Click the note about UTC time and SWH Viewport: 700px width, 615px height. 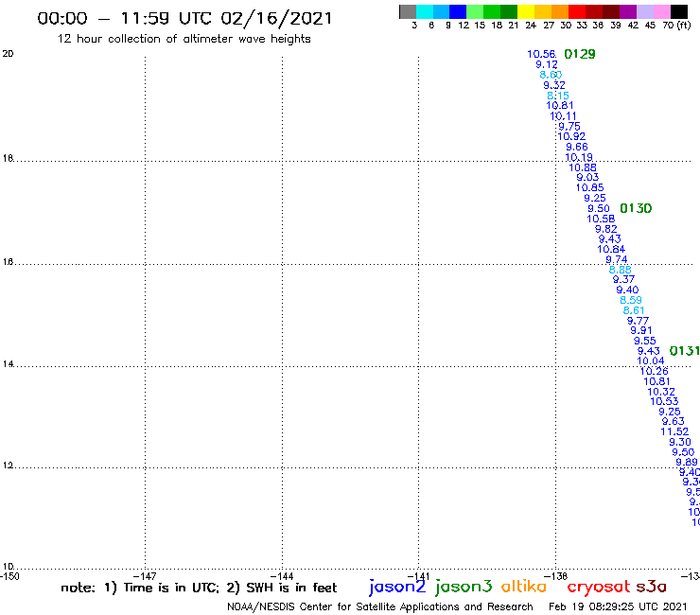pyautogui.click(x=199, y=588)
